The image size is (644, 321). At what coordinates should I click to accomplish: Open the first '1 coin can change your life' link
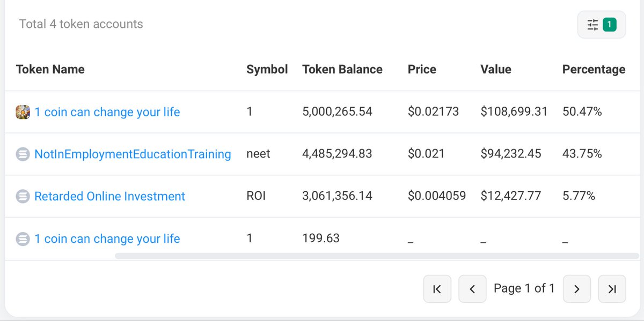(x=107, y=112)
